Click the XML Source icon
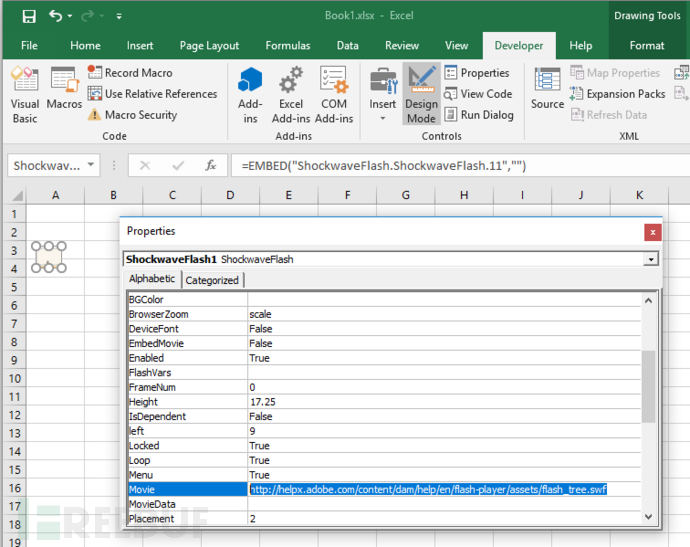 click(547, 90)
